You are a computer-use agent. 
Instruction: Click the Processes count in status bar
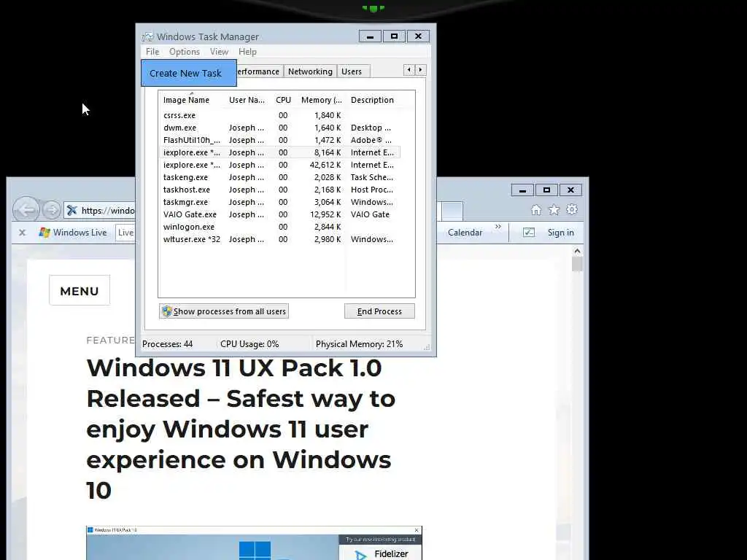[x=167, y=344]
